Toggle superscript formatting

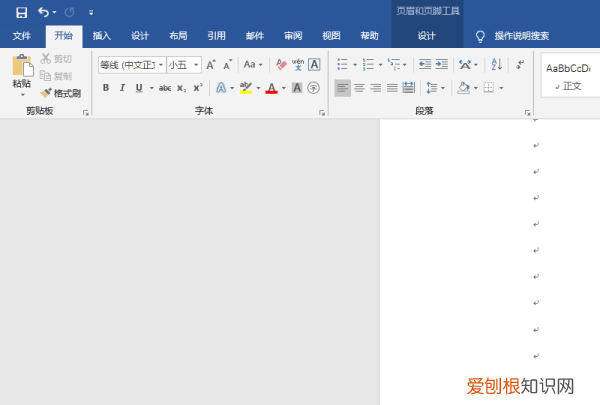(x=198, y=88)
